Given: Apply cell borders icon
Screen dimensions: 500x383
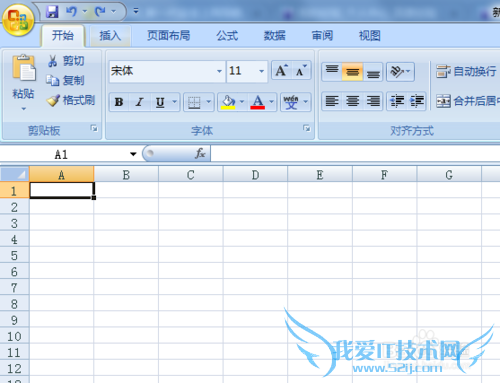Looking at the screenshot, I should tap(194, 102).
